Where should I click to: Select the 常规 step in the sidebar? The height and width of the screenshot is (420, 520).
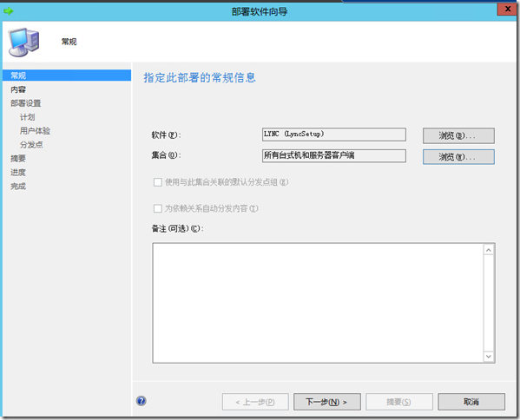tap(67, 75)
